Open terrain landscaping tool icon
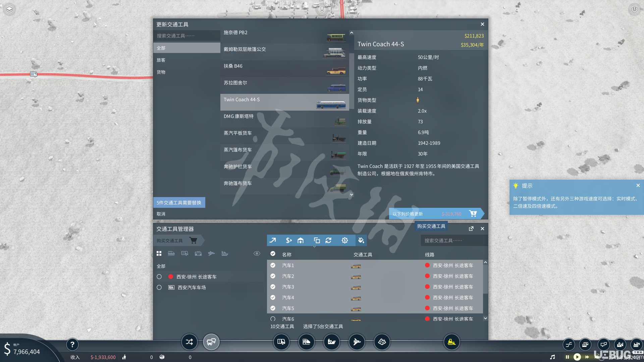Image resolution: width=644 pixels, height=362 pixels. (382, 342)
